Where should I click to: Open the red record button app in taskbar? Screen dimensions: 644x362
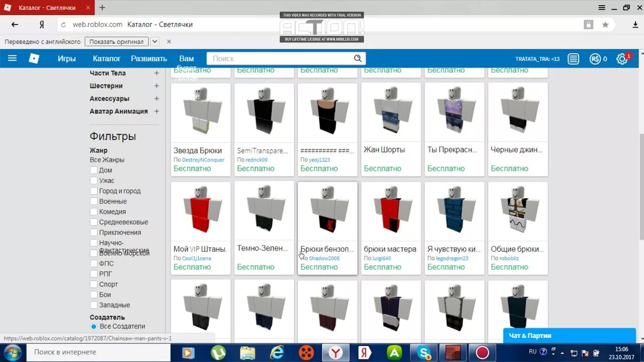point(482,352)
